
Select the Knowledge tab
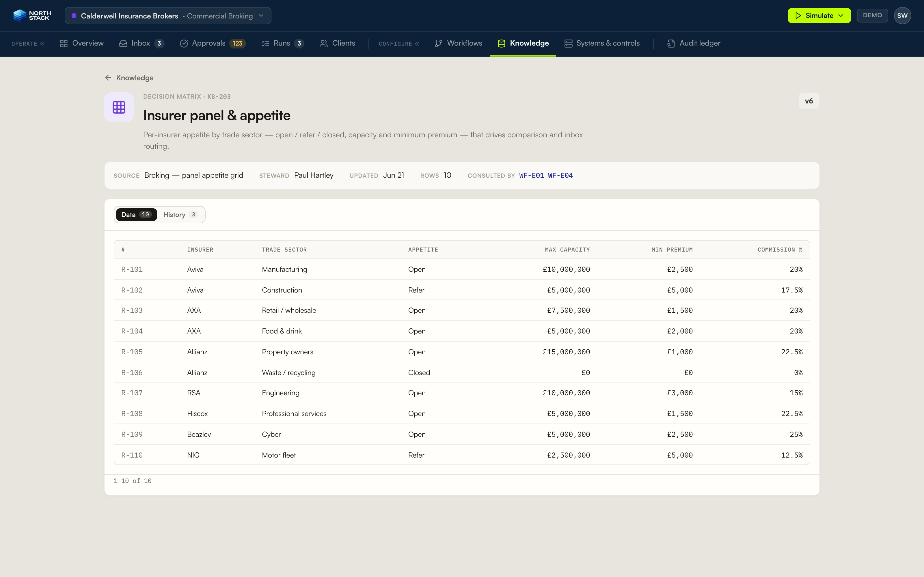pos(523,44)
